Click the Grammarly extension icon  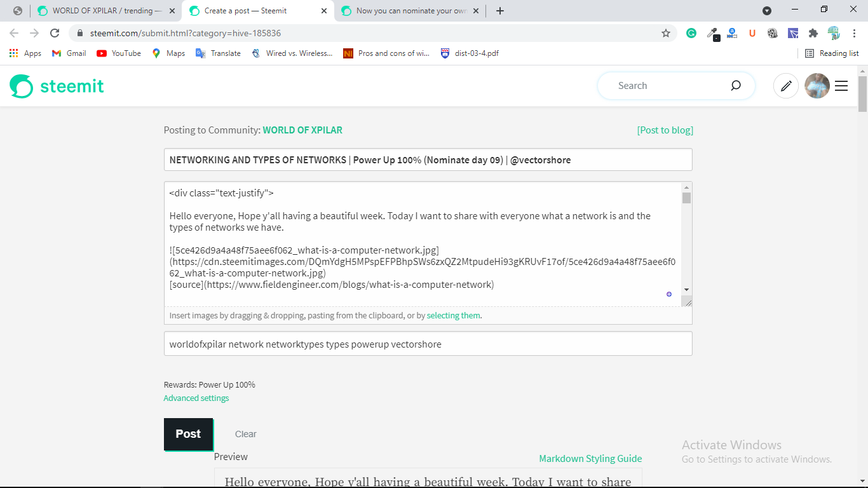pos(691,33)
